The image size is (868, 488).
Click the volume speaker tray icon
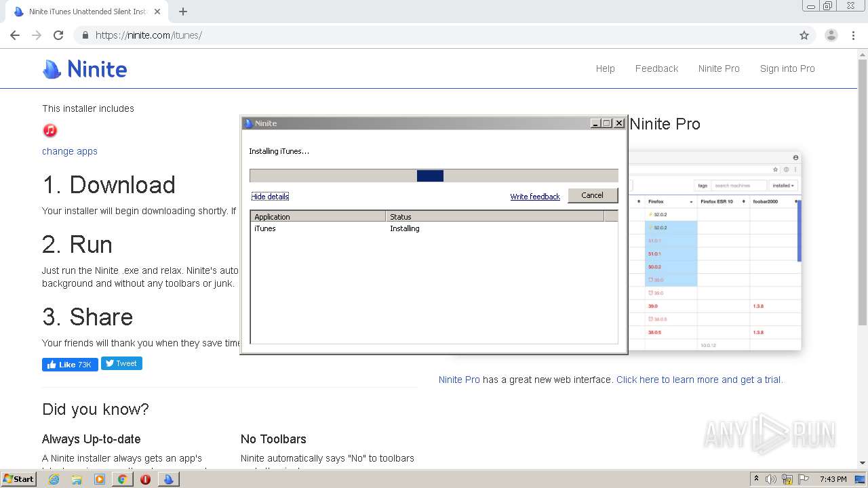tap(771, 479)
